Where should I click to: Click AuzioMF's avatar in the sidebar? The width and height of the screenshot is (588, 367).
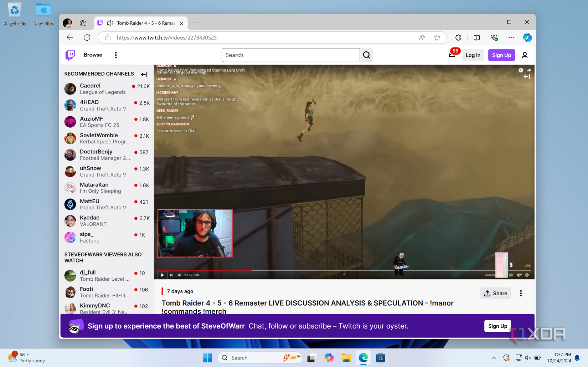[70, 122]
